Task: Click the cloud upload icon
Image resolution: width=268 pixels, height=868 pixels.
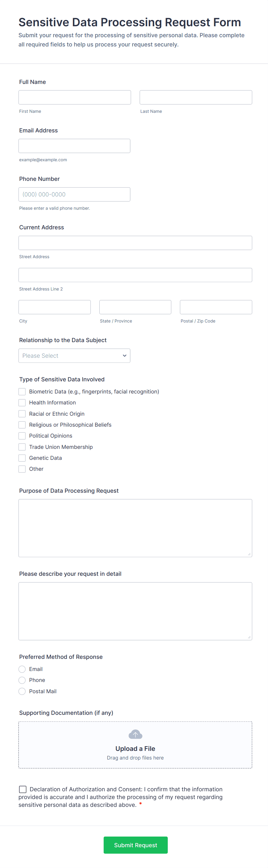Action: [x=135, y=734]
